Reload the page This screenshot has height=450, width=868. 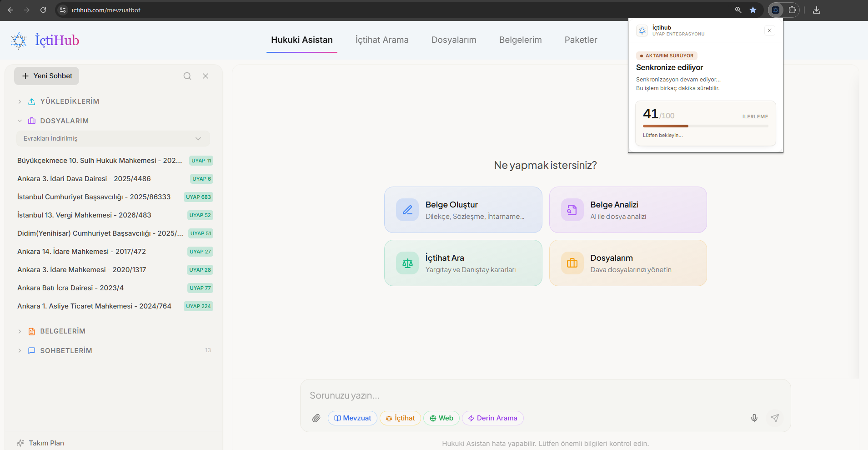(x=43, y=10)
